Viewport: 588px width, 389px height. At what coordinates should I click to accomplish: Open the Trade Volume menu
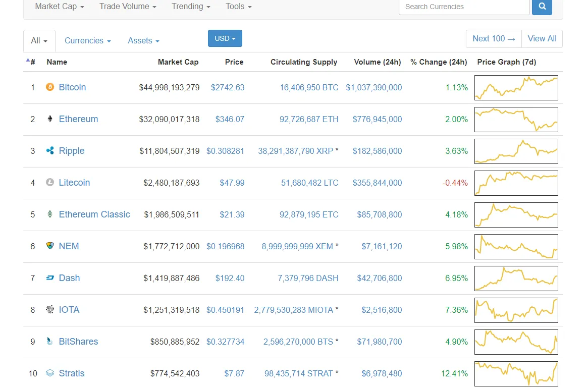pyautogui.click(x=128, y=7)
